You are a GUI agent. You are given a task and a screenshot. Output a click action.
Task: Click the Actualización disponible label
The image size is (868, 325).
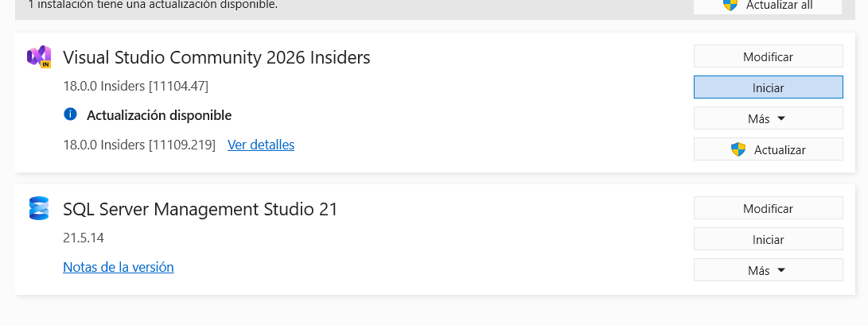pyautogui.click(x=159, y=115)
